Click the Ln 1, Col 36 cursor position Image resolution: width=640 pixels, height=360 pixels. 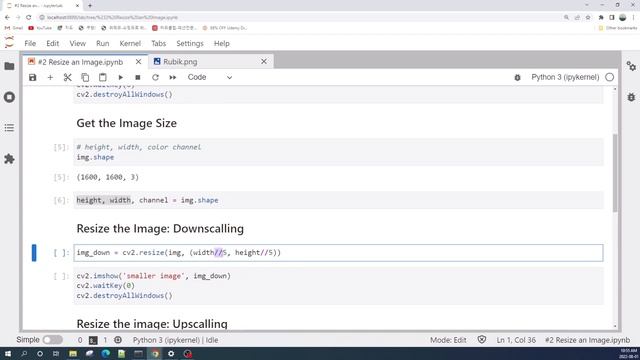(x=516, y=340)
